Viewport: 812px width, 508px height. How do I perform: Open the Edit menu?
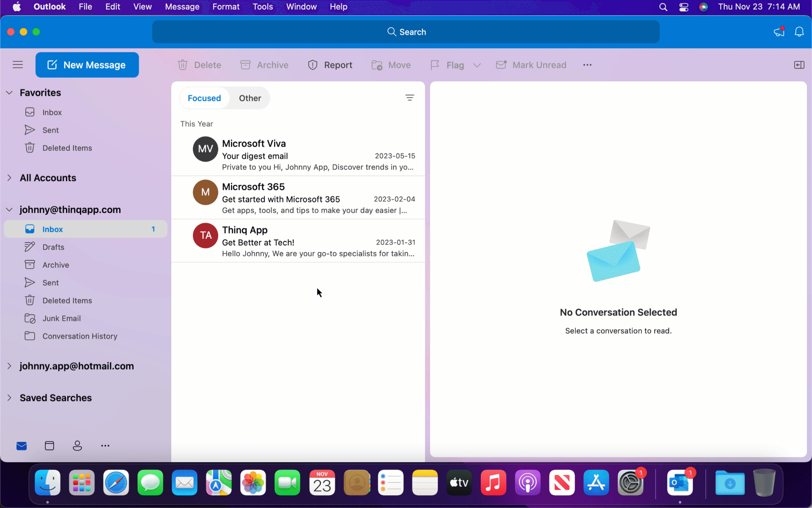pyautogui.click(x=112, y=7)
